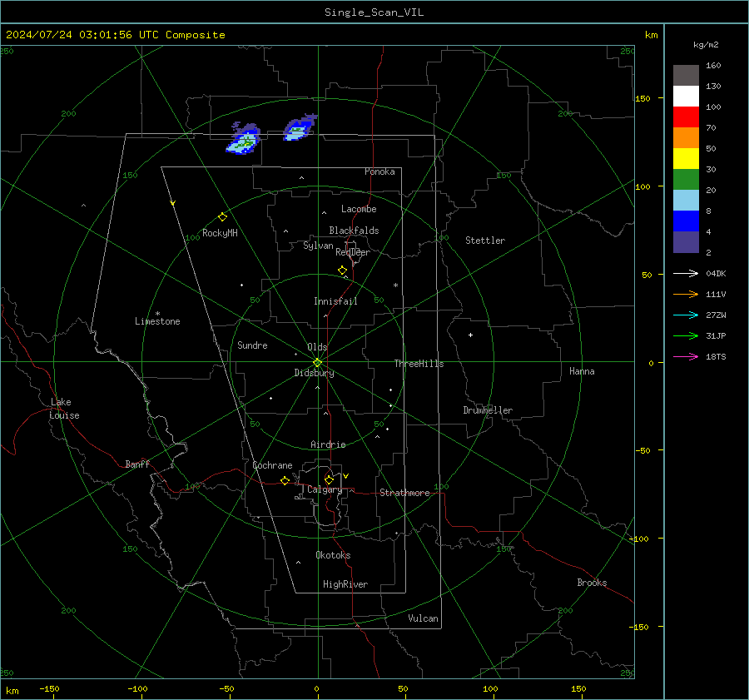
Task: Click the white 04DK arrow in legend
Action: (x=686, y=273)
